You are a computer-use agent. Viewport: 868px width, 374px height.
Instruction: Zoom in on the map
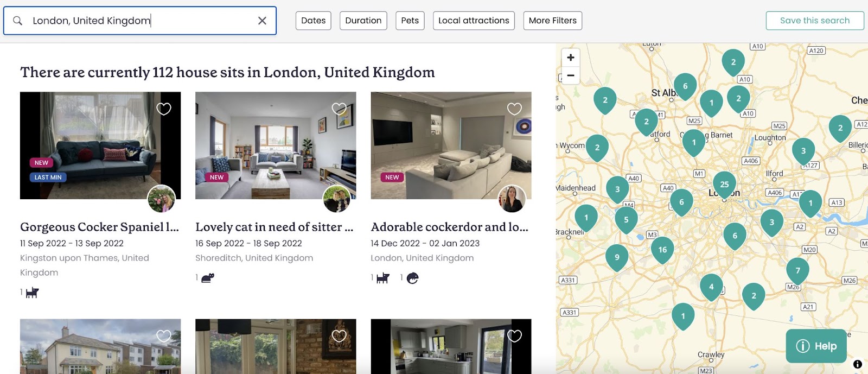point(571,58)
